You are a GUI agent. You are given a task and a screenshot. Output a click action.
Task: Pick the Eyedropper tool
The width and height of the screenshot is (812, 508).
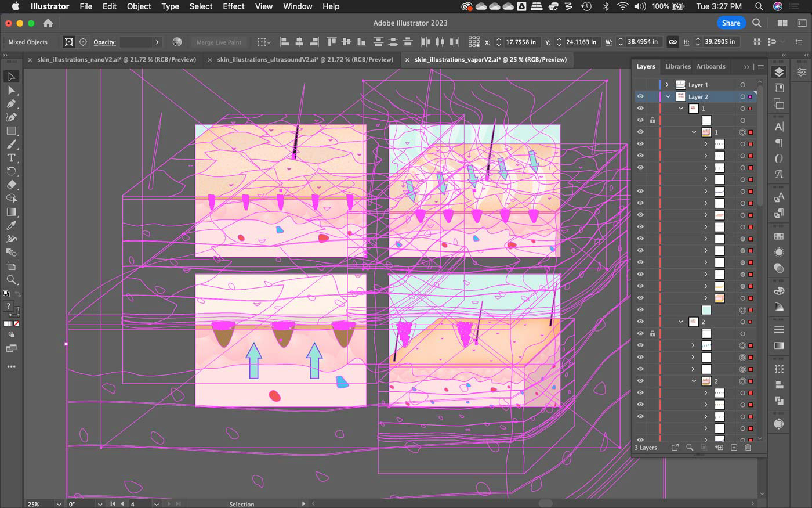11,225
